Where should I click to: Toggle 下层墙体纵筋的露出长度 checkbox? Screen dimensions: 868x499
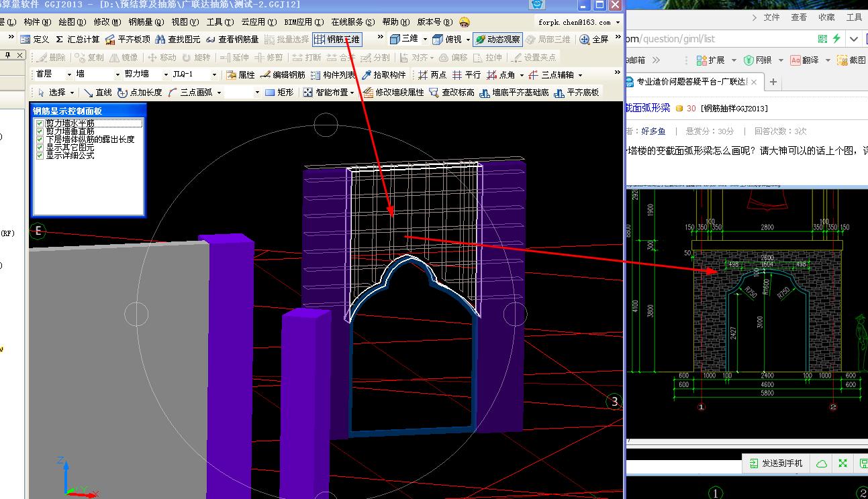coord(40,140)
